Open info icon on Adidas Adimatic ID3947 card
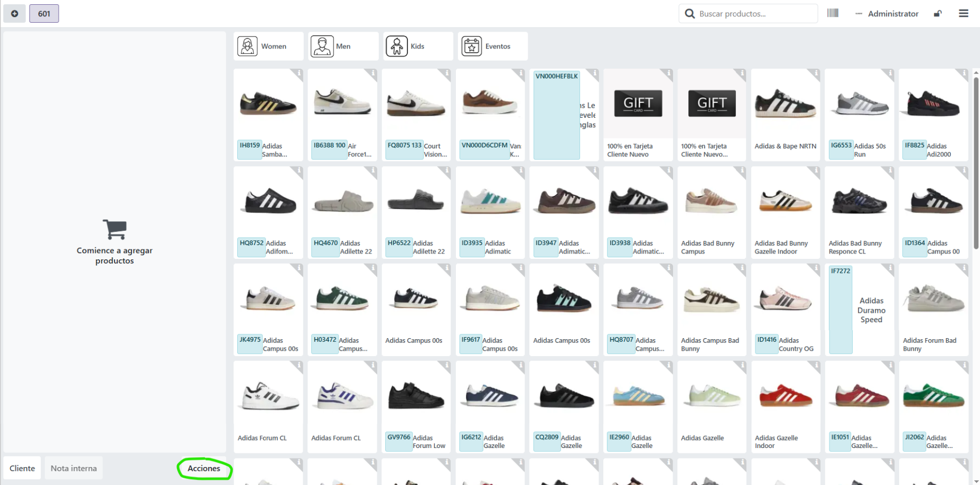This screenshot has height=485, width=980. tap(594, 171)
